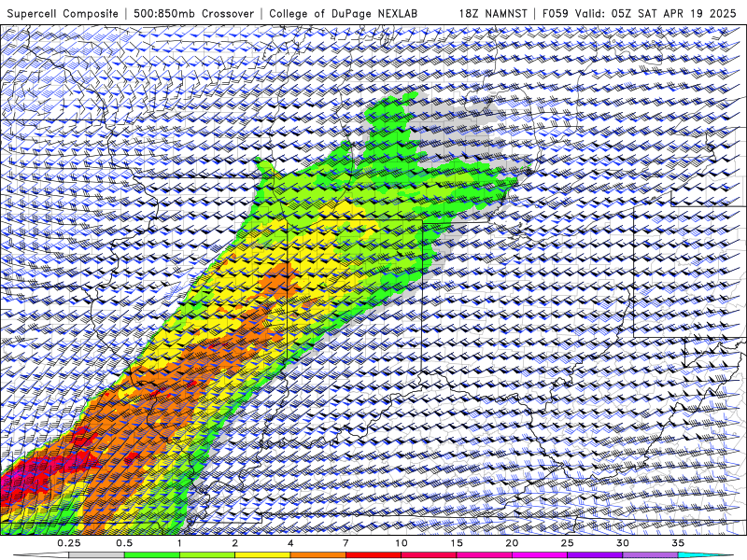Click the '7' legend value label
747x560 pixels.
[x=345, y=543]
